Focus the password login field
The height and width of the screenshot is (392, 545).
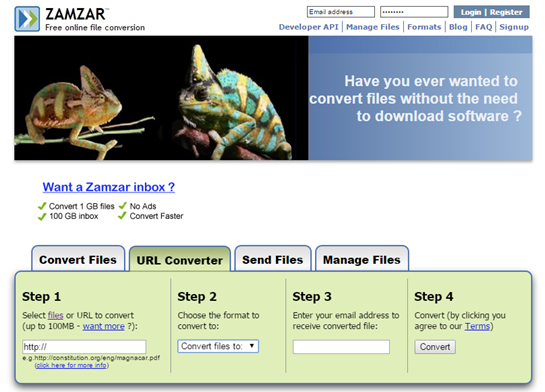[x=414, y=12]
